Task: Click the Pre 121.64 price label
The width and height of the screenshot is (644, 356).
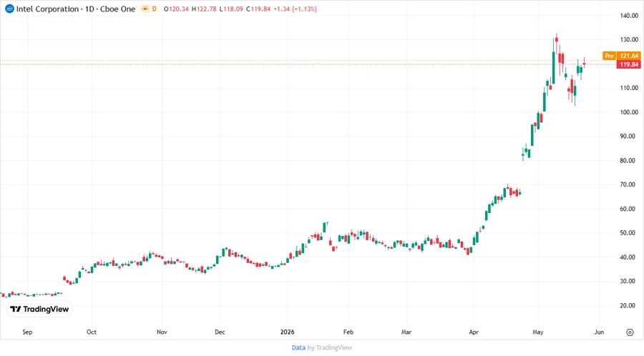Action: click(x=621, y=56)
